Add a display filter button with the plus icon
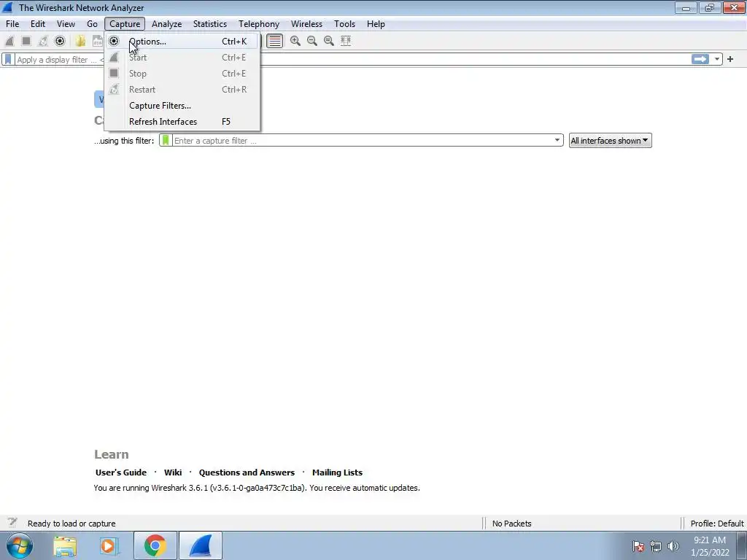 tap(730, 59)
